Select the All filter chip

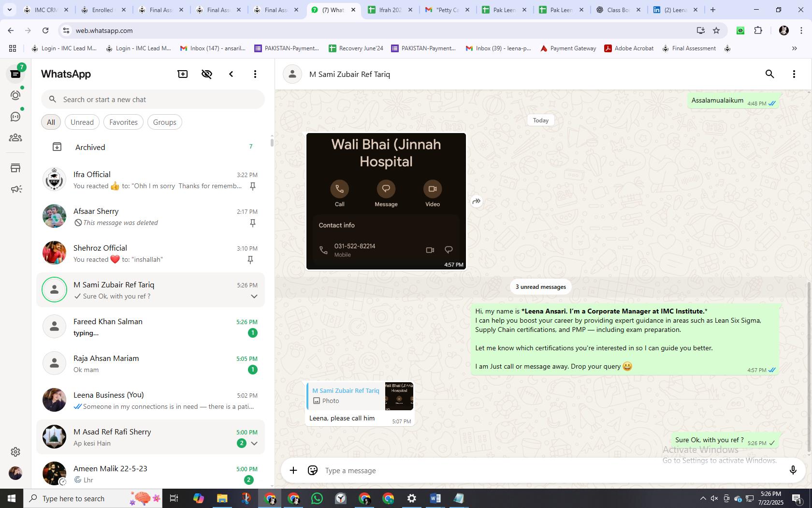click(x=51, y=122)
